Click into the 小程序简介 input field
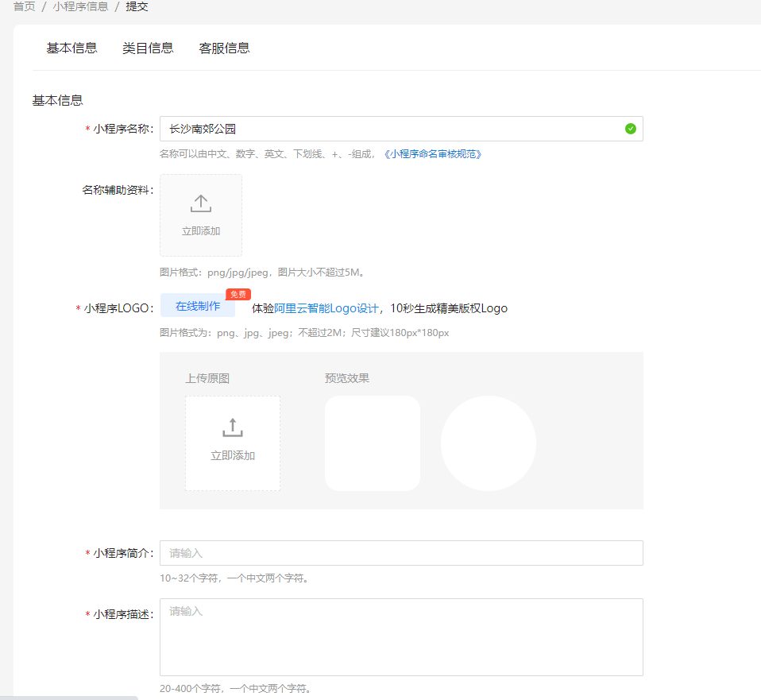This screenshot has width=761, height=700. click(401, 553)
